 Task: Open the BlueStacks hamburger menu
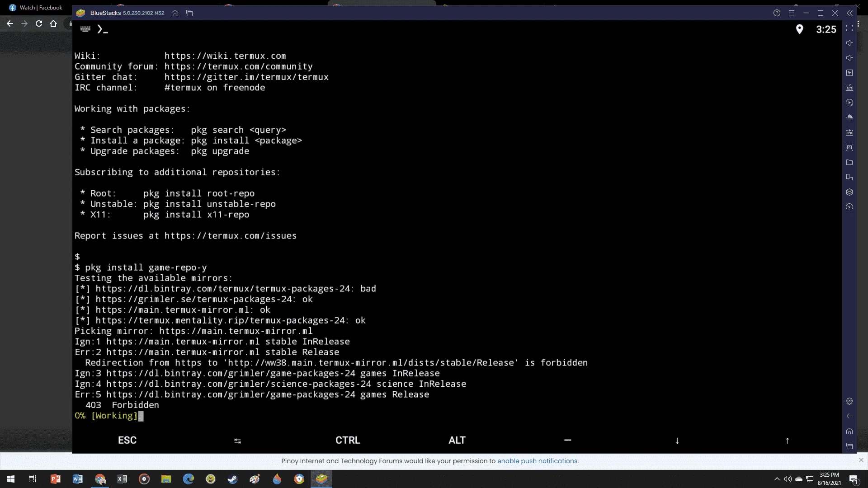point(791,13)
